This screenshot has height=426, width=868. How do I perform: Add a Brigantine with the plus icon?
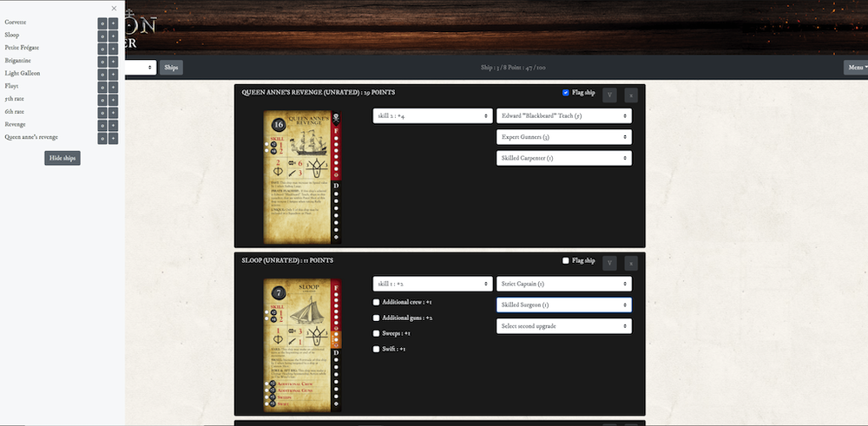(113, 62)
